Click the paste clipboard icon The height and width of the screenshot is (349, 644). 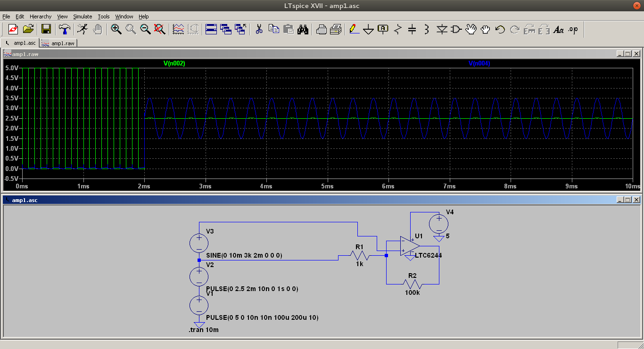[288, 29]
